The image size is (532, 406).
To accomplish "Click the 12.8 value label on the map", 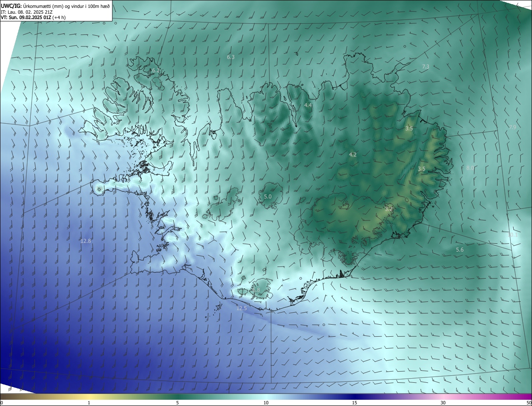I will coord(86,241).
